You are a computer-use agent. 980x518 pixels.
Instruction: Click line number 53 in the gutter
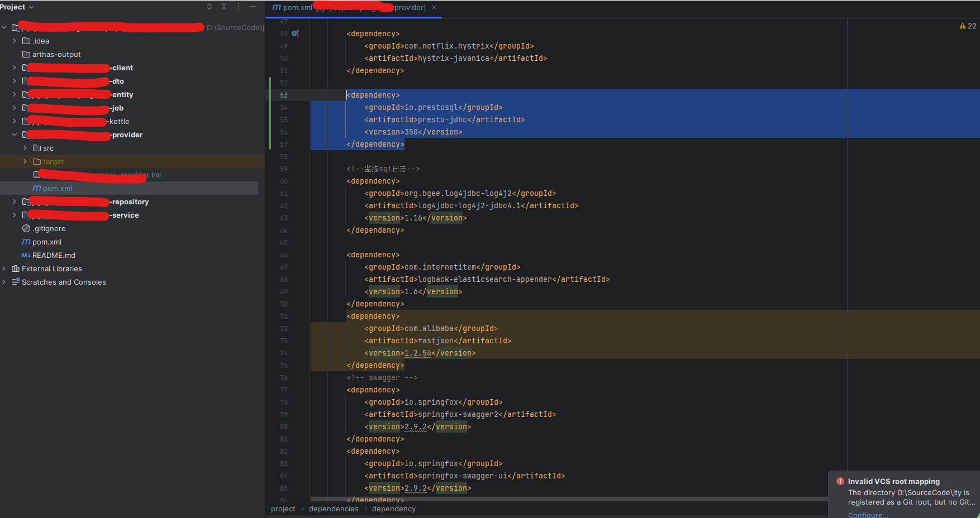click(x=284, y=95)
